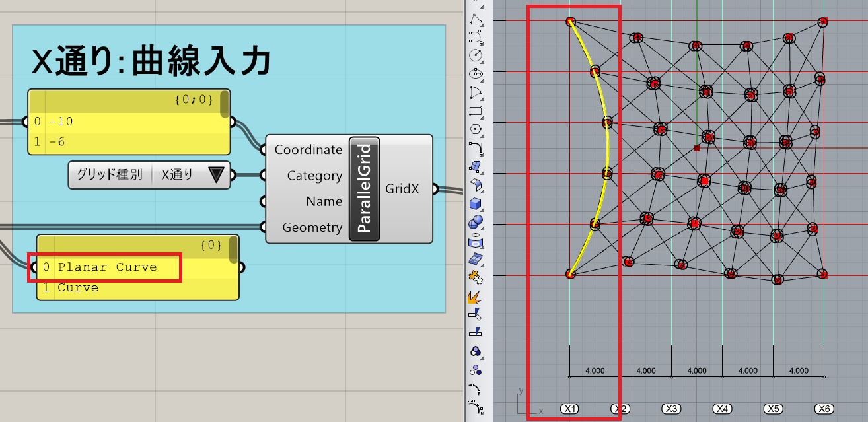
Task: Select the Planar Curve panel item
Action: pyautogui.click(x=107, y=267)
